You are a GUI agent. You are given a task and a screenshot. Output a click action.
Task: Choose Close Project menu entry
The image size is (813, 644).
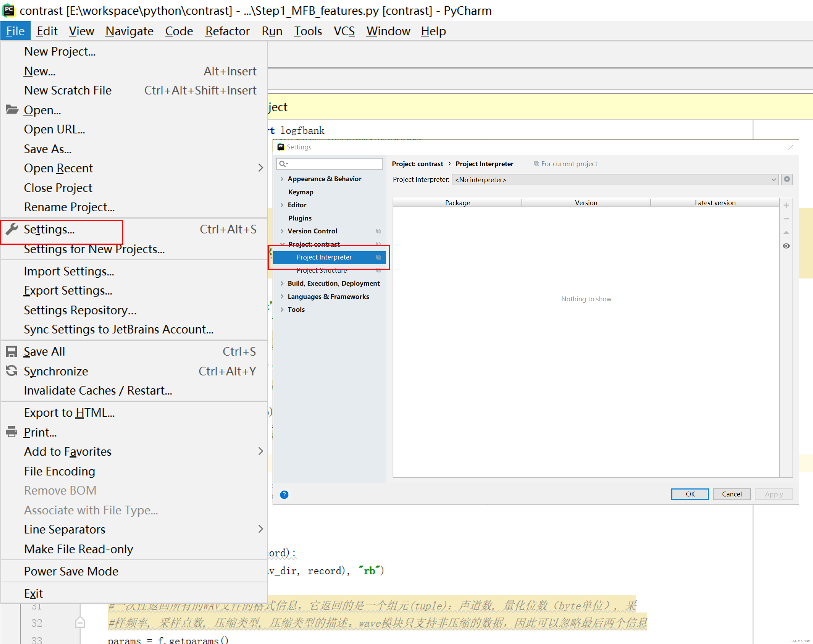pyautogui.click(x=134, y=188)
